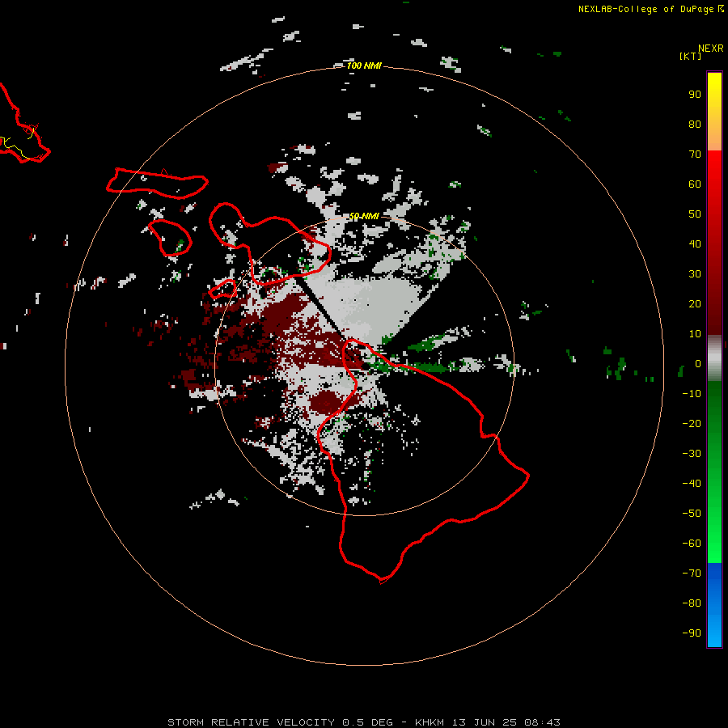Click the -50 value on velocity scale

[692, 514]
